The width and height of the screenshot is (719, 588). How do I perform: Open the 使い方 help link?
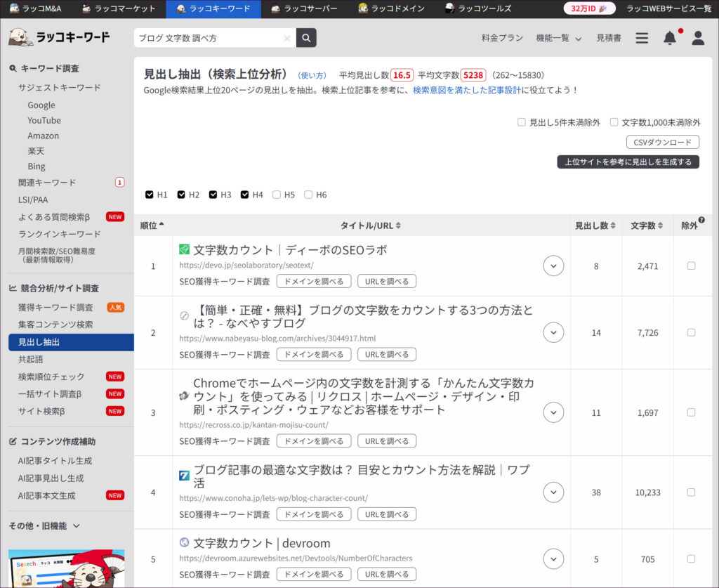tap(312, 75)
